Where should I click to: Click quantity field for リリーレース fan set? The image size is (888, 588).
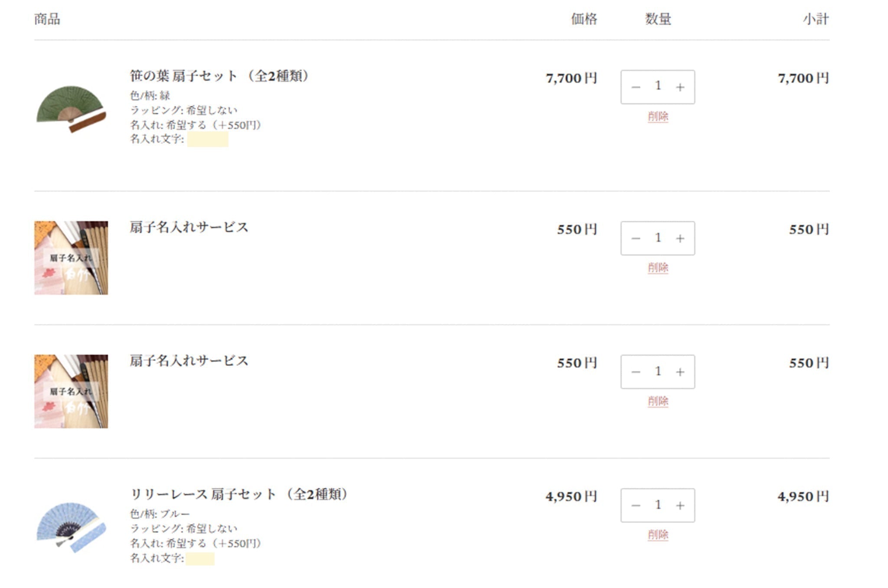tap(658, 505)
